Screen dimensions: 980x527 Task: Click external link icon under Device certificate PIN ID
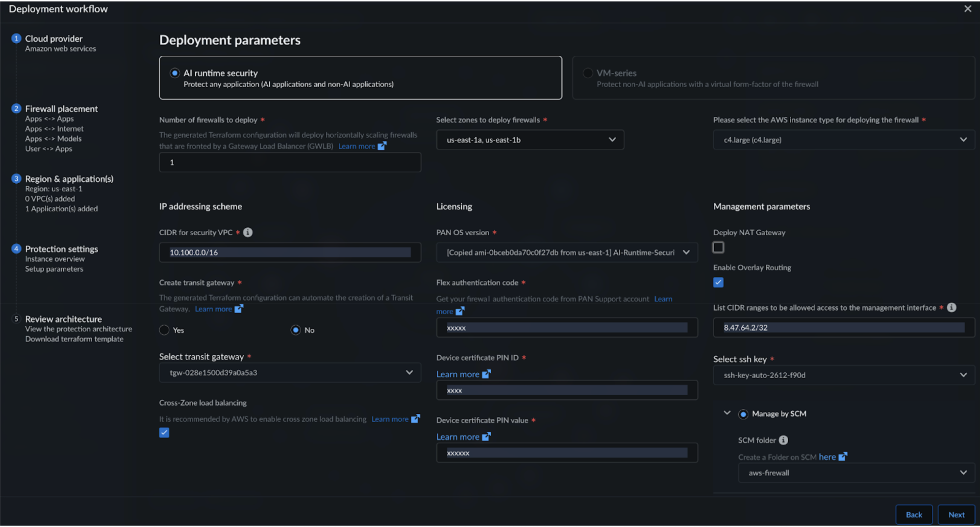[x=486, y=374]
